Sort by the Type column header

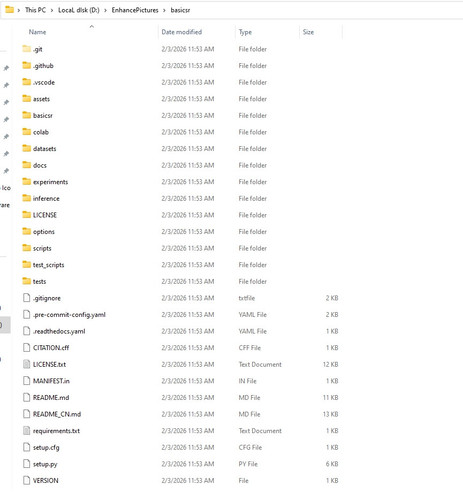click(x=245, y=32)
